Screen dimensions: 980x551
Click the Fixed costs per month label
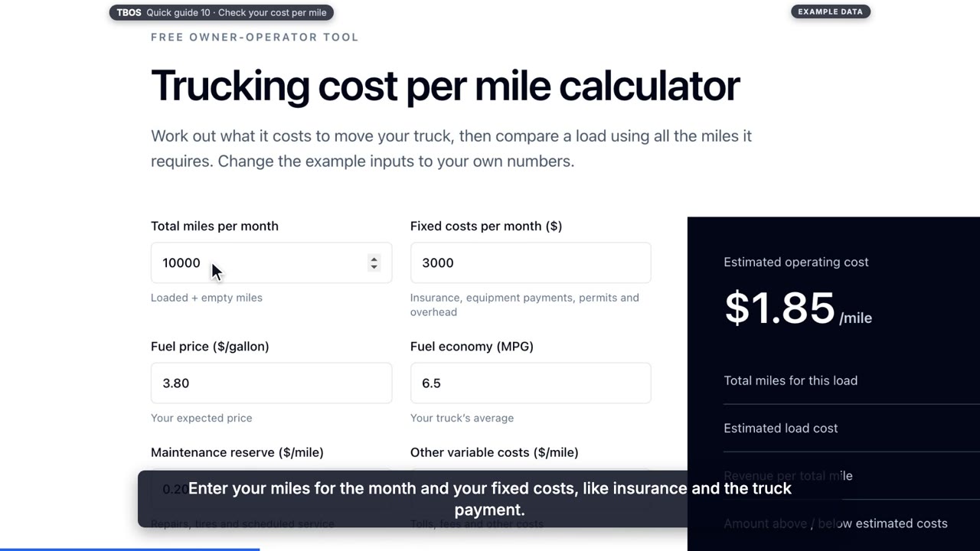tap(486, 226)
